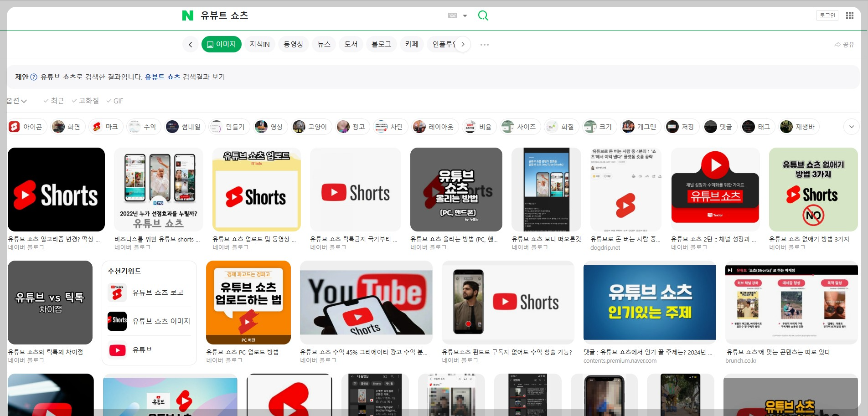Viewport: 868px width, 416px height.
Task: Select the 화질 keyword chip
Action: point(562,127)
